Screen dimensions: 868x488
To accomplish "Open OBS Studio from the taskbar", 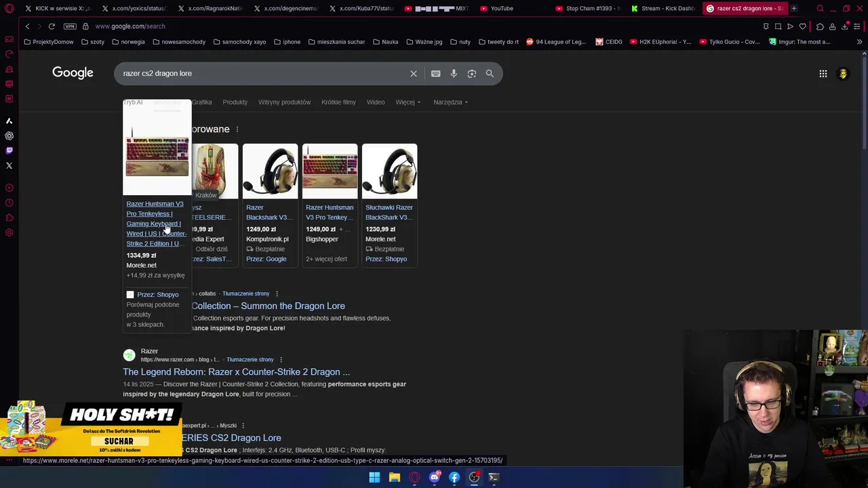I will point(474,477).
